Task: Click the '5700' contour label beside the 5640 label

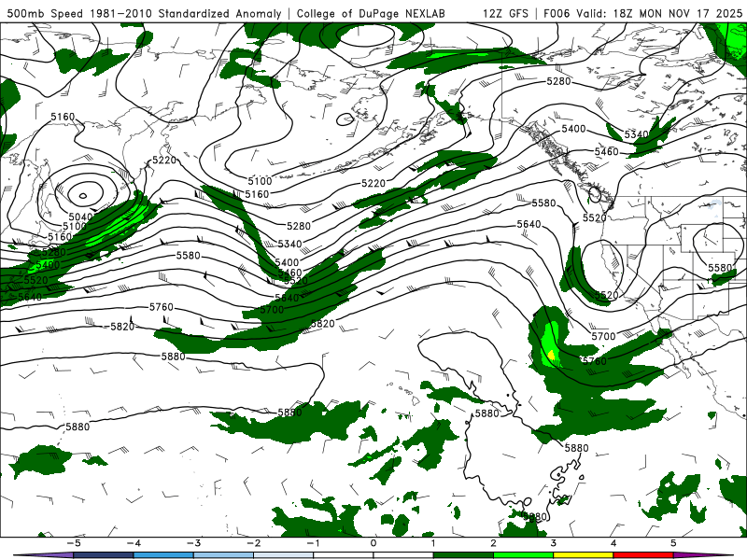Action: (x=272, y=310)
